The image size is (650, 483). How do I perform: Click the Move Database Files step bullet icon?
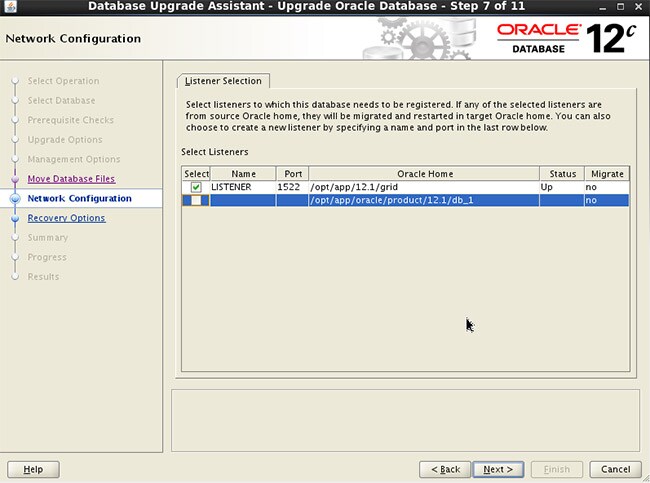pyautogui.click(x=15, y=179)
